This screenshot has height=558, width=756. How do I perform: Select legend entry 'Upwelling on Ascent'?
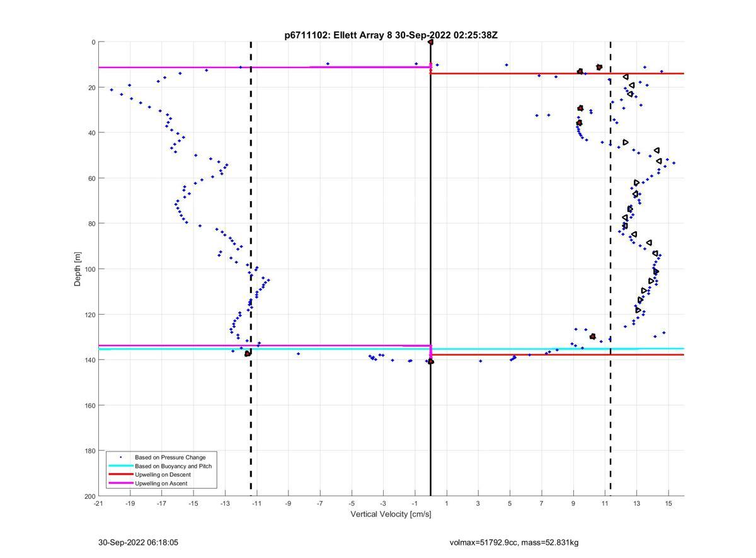(x=161, y=484)
